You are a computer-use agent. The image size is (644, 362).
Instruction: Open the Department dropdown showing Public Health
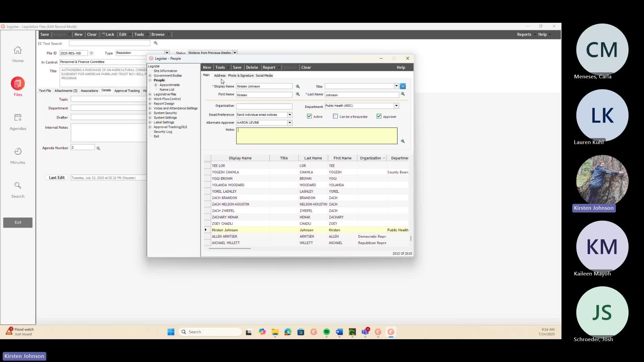pos(396,106)
